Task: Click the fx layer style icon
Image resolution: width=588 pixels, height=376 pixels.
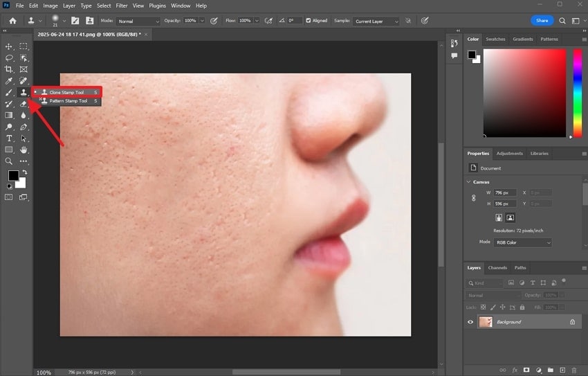Action: point(515,370)
